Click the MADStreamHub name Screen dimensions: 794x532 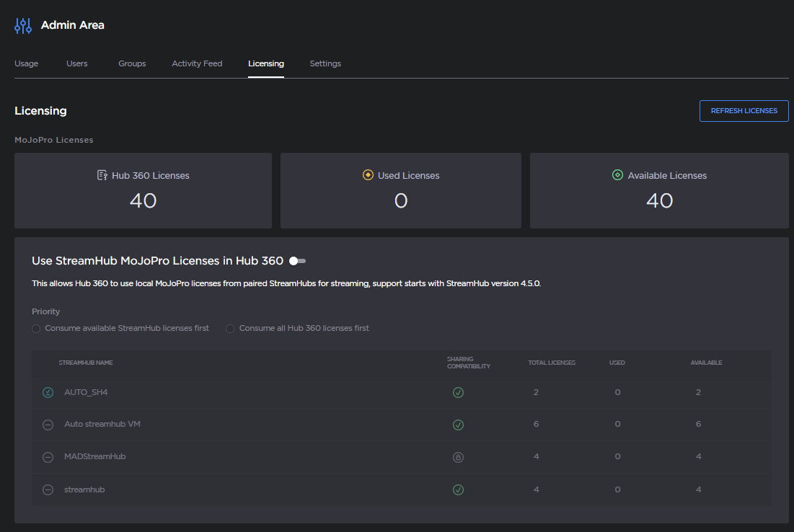pos(94,456)
